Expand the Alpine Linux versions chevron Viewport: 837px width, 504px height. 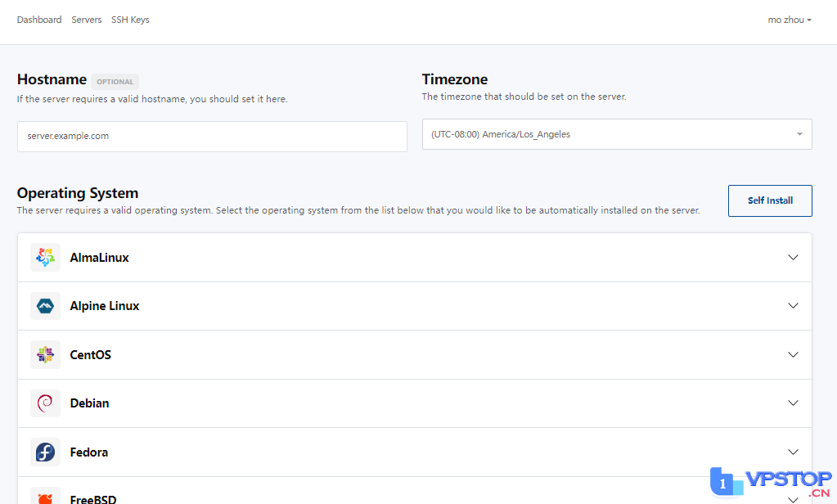coord(794,306)
